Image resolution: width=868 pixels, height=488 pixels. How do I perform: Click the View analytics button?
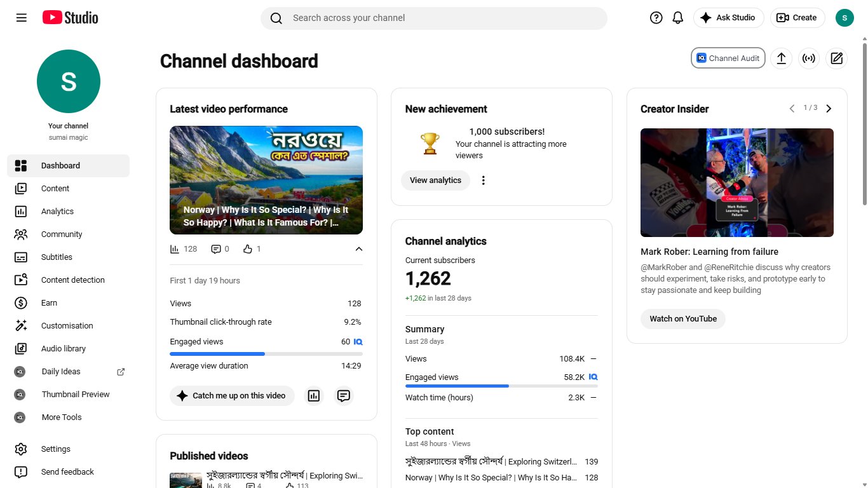pyautogui.click(x=435, y=180)
